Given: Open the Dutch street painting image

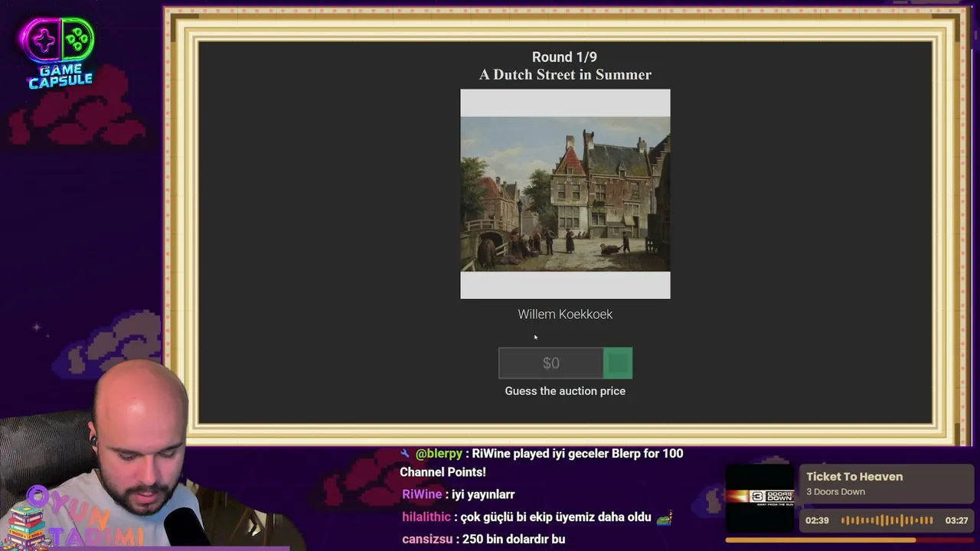Looking at the screenshot, I should pyautogui.click(x=565, y=194).
